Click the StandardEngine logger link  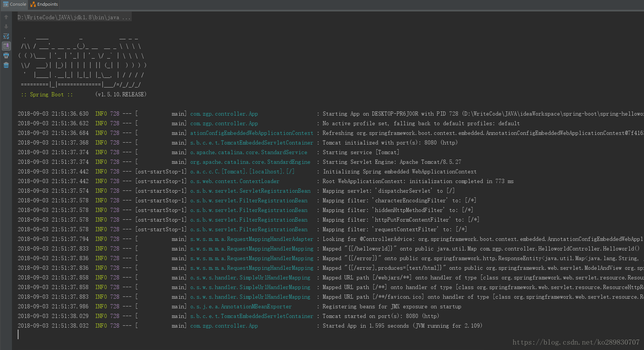coord(251,162)
